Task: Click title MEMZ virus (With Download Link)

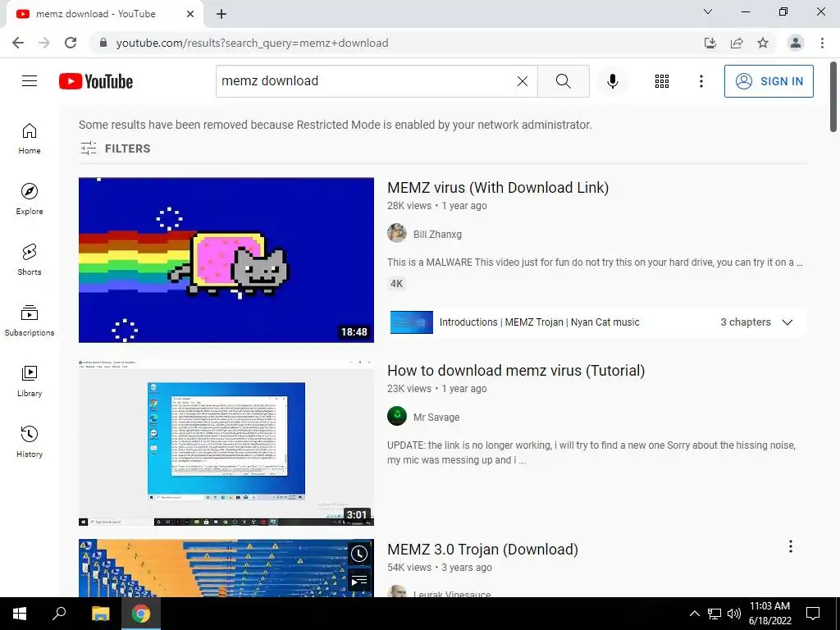Action: [x=498, y=188]
